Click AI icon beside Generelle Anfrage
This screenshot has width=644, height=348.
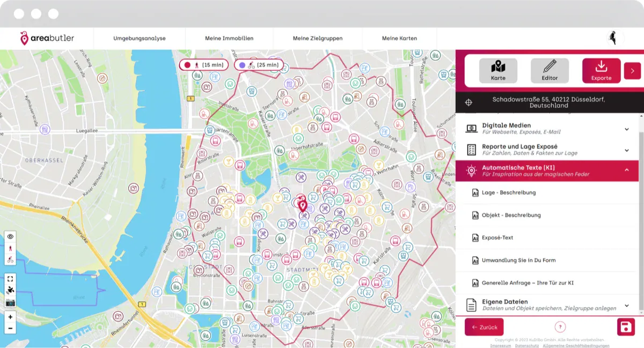[475, 283]
